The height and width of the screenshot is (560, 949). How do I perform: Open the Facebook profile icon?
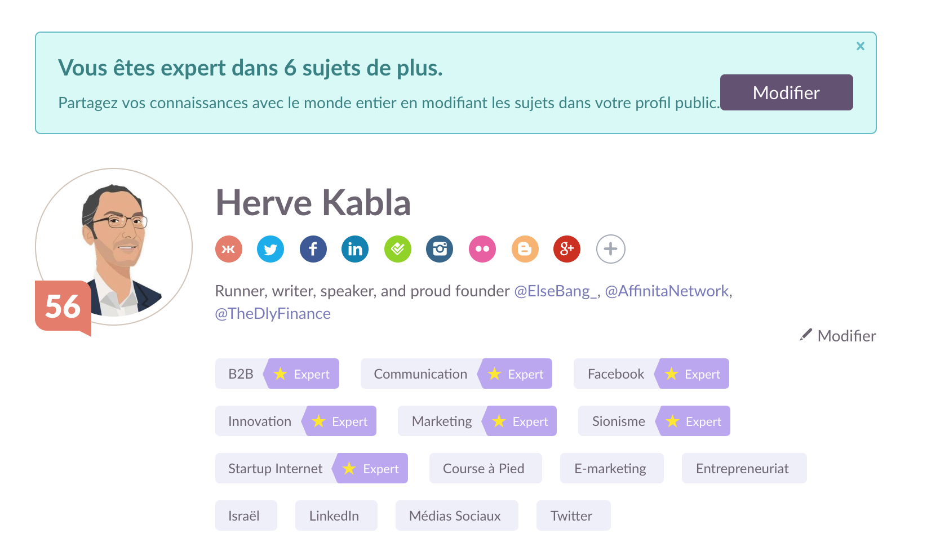click(313, 249)
